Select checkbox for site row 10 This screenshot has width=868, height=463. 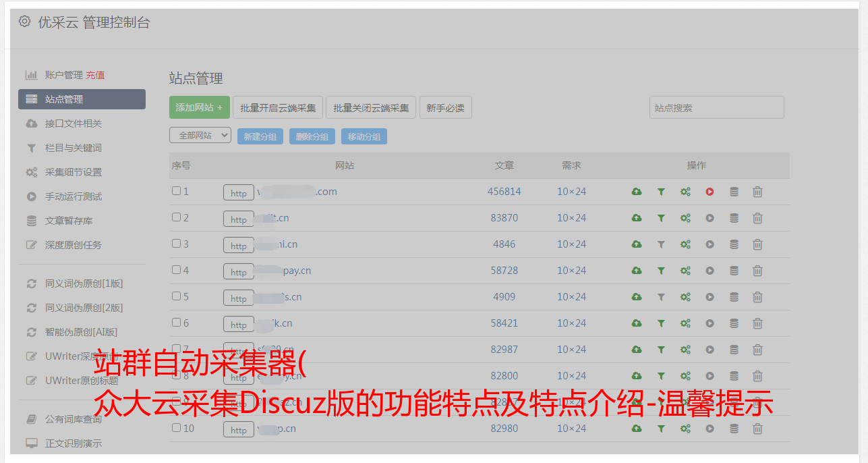point(176,428)
